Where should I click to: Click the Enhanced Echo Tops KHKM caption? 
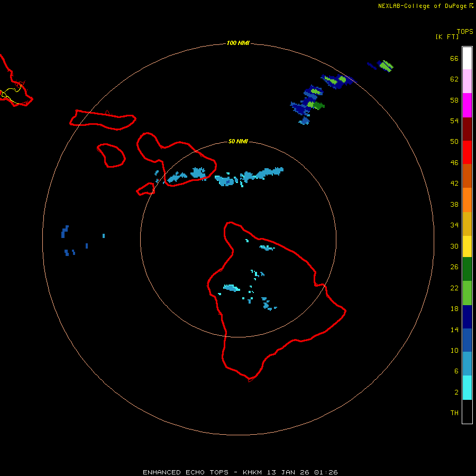(240, 472)
